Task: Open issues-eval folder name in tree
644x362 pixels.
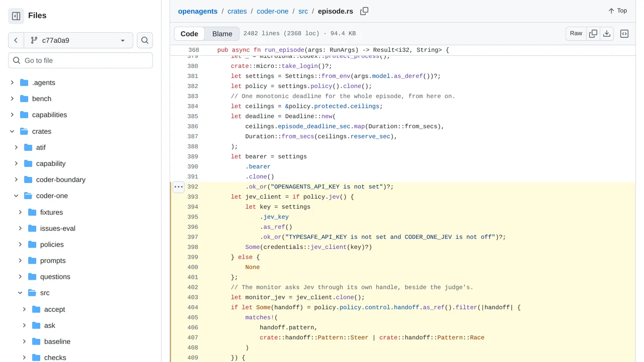Action: (58, 228)
